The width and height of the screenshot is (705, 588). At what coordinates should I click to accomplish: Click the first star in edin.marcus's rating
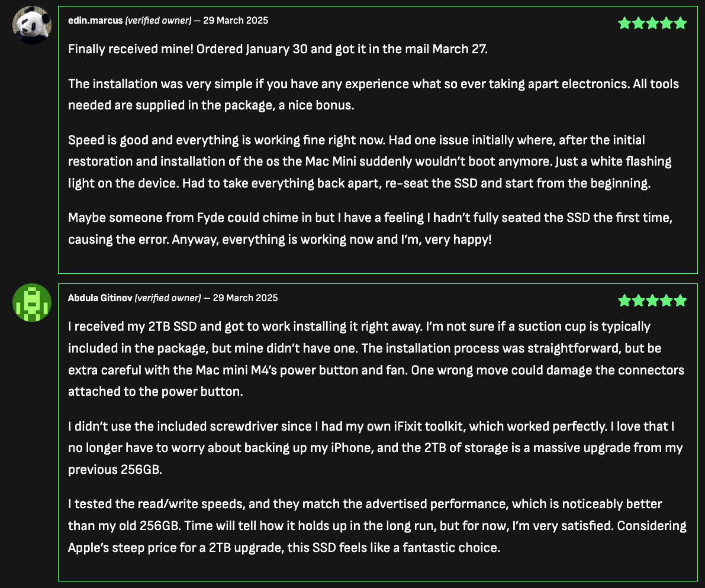pos(624,24)
